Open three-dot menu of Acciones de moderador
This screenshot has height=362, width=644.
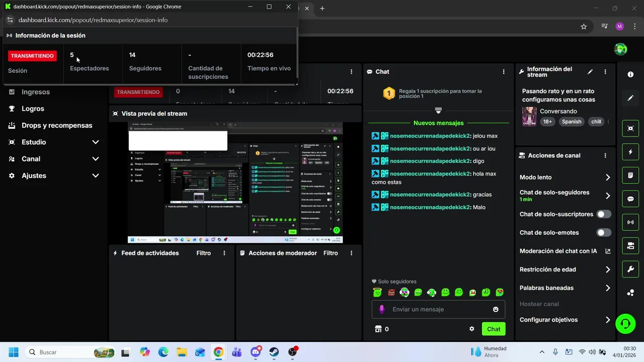pos(351,253)
